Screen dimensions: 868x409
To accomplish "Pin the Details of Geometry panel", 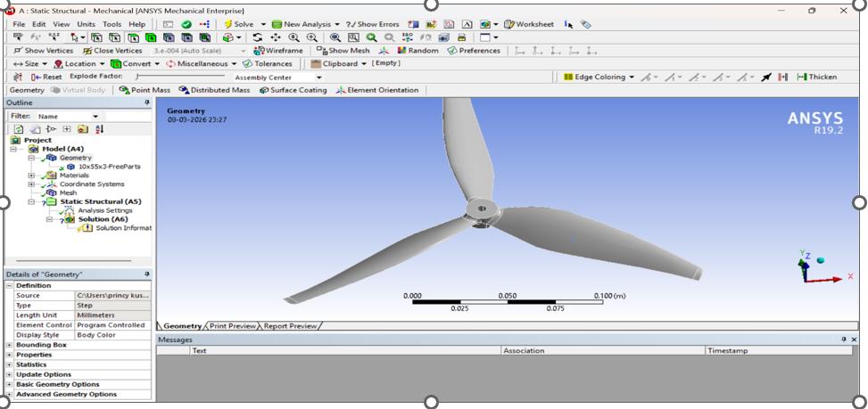I will [x=146, y=274].
